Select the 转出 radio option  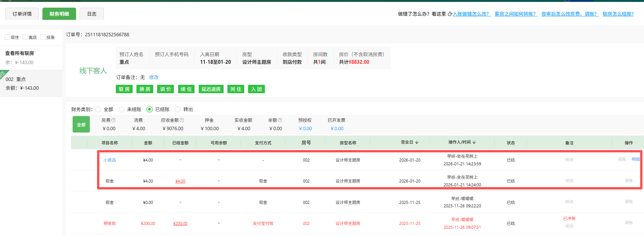178,110
